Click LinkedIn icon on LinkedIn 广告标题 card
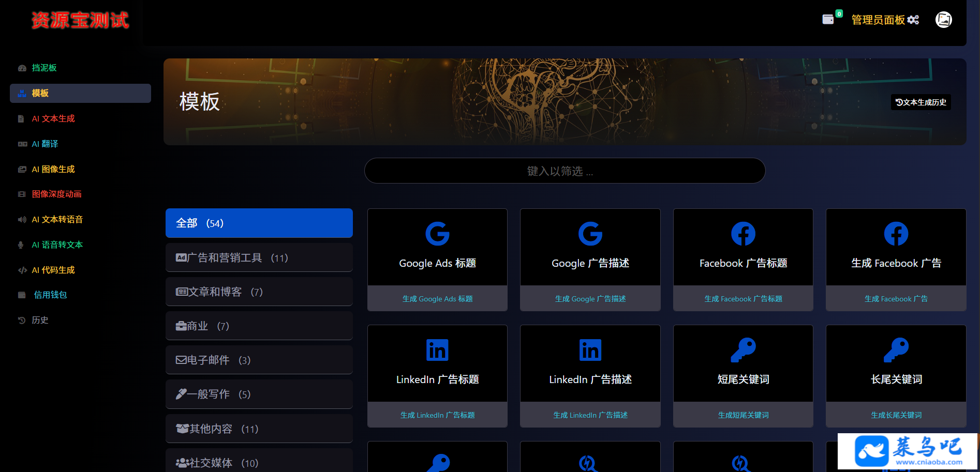 click(x=437, y=350)
